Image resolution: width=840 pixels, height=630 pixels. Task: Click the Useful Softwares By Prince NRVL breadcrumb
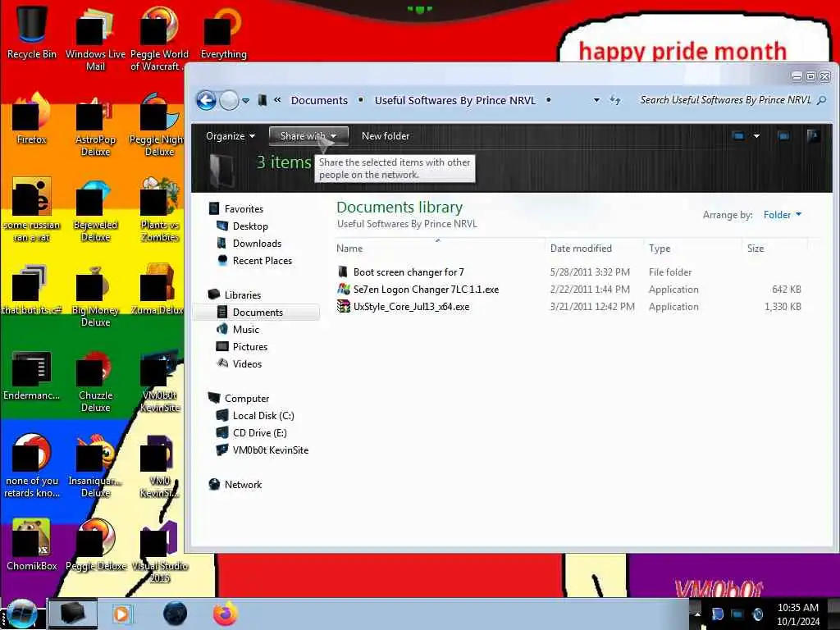pos(454,100)
